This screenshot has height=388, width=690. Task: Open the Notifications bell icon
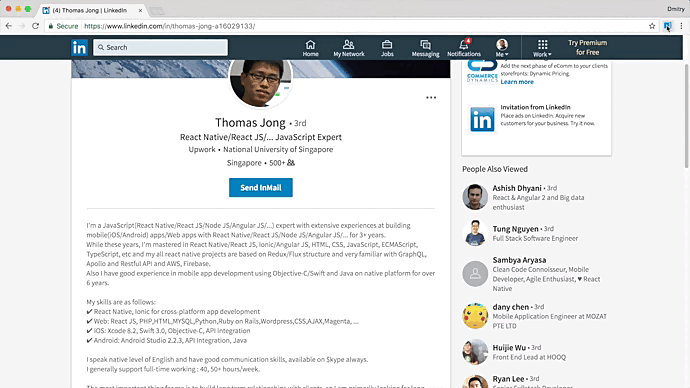click(464, 48)
